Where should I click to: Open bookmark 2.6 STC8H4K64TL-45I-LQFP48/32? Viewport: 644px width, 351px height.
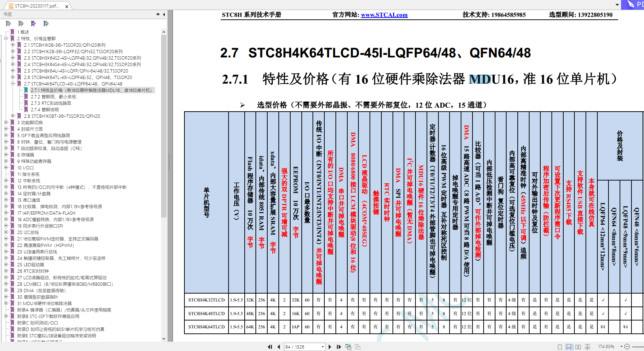(x=78, y=77)
